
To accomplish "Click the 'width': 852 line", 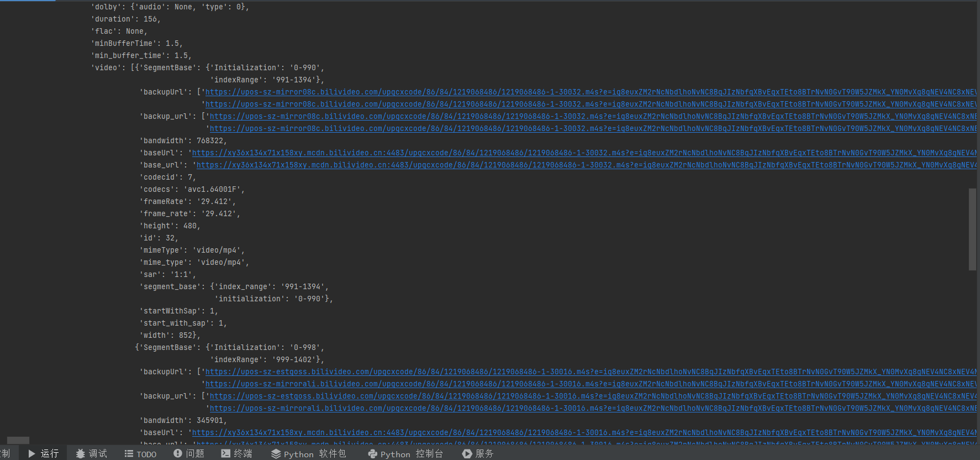I will pyautogui.click(x=170, y=336).
